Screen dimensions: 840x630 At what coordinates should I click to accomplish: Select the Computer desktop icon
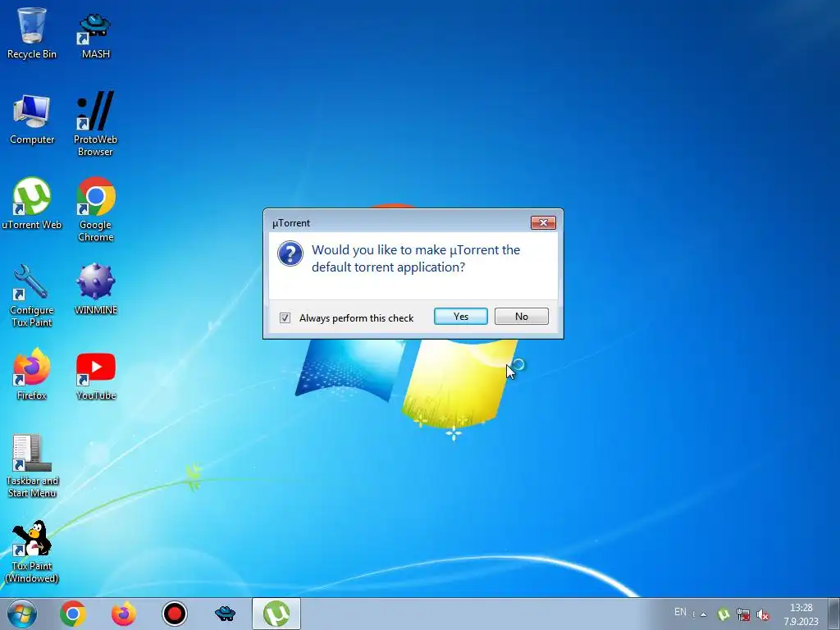(32, 120)
